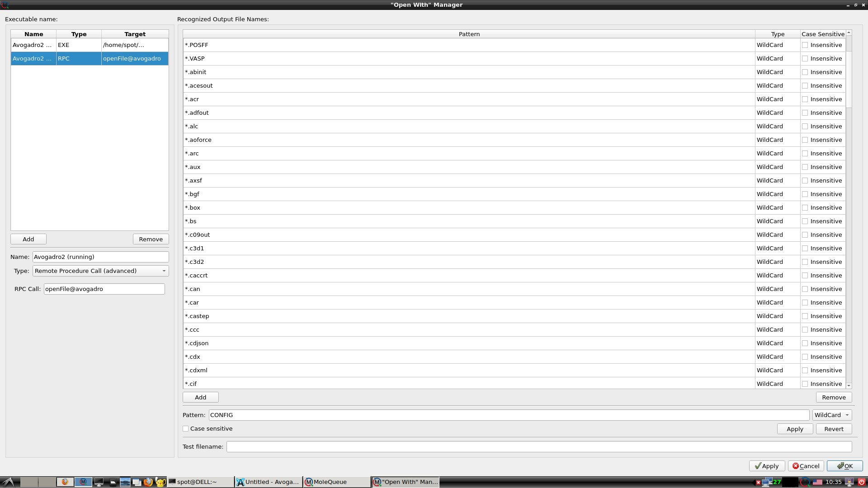Click Apply button to save pattern changes

point(795,429)
